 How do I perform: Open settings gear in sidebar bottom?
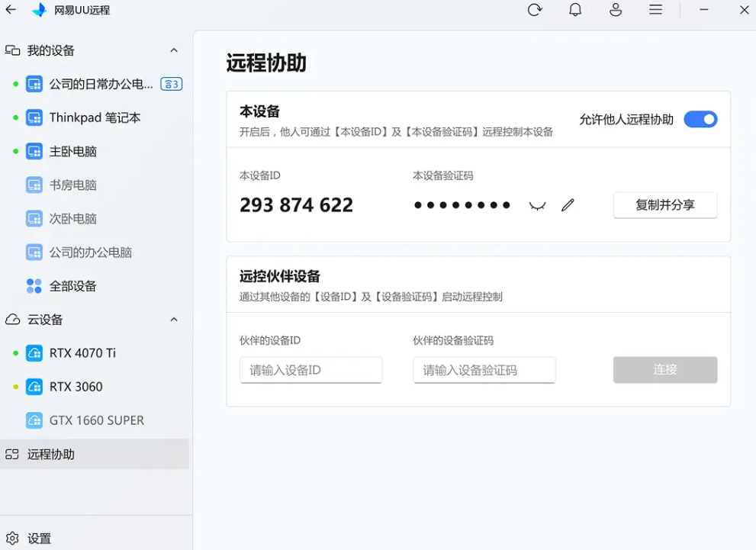(12, 538)
